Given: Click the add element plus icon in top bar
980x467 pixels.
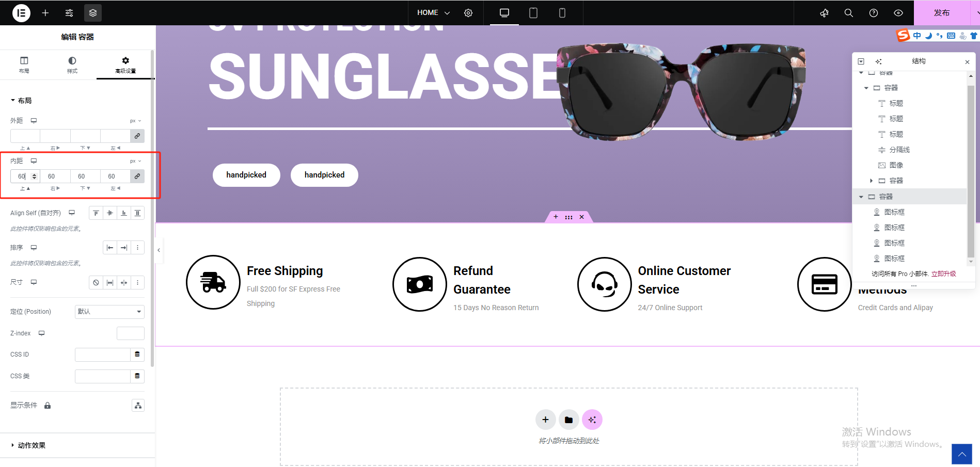Looking at the screenshot, I should point(45,13).
